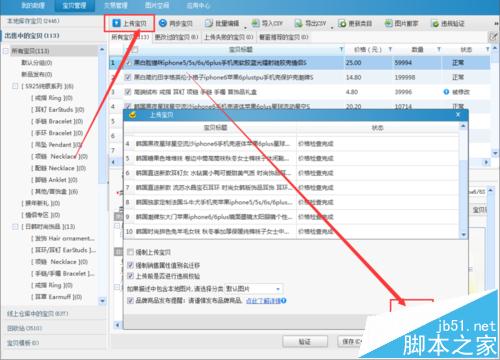The height and width of the screenshot is (360, 500).
Task: Toggle the 上传前是否进行违规校验 checkbox
Action: pyautogui.click(x=130, y=276)
